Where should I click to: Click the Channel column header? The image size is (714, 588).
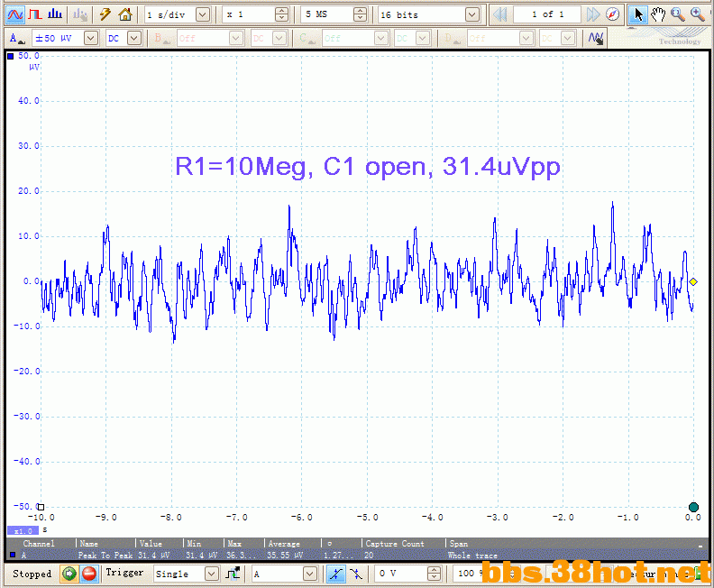click(x=39, y=544)
